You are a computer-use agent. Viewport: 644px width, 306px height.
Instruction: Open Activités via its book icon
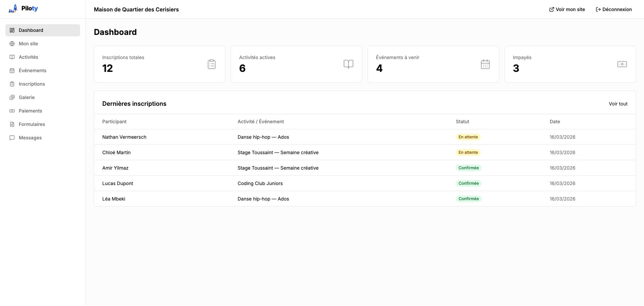click(12, 57)
